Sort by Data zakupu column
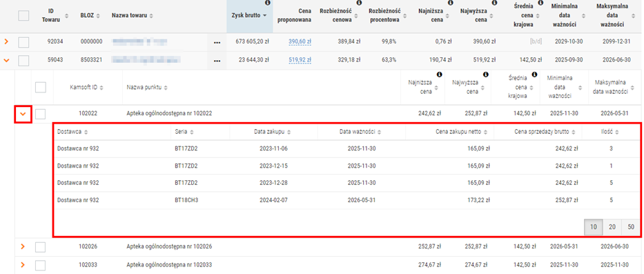Screen dimensions: 644x274 tap(271, 132)
